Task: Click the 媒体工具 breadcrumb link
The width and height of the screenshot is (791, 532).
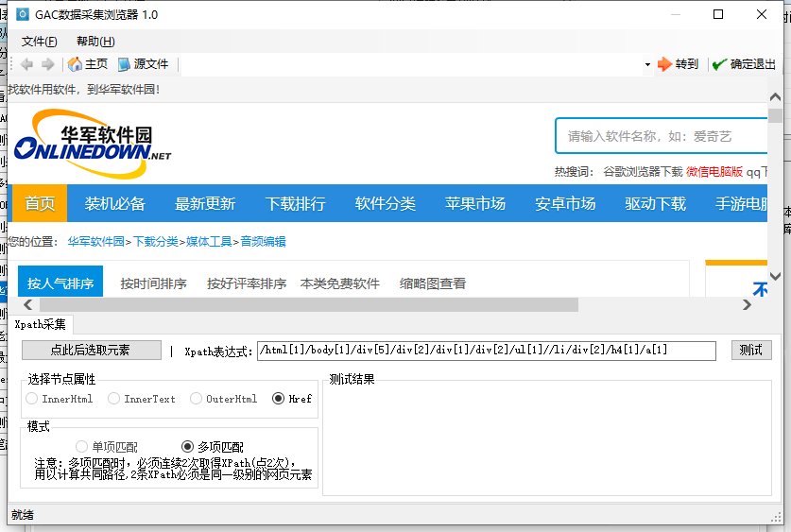Action: click(209, 242)
